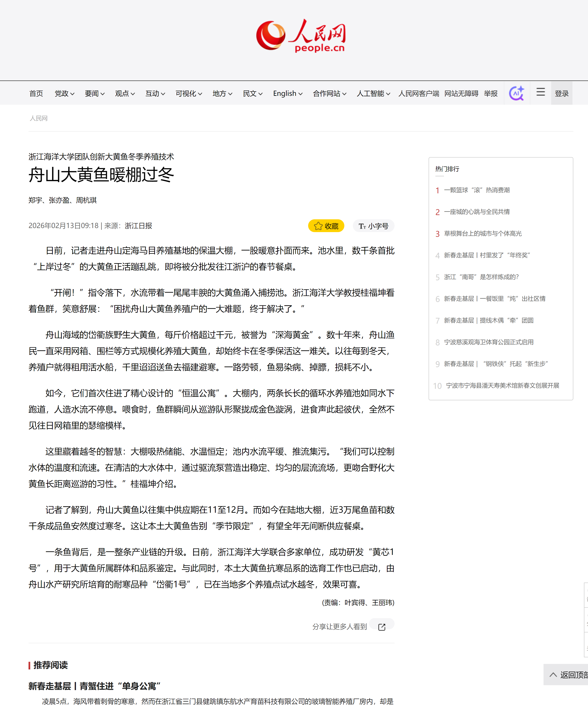The image size is (588, 705).
Task: Open 人民网客户端 nav link
Action: point(419,93)
